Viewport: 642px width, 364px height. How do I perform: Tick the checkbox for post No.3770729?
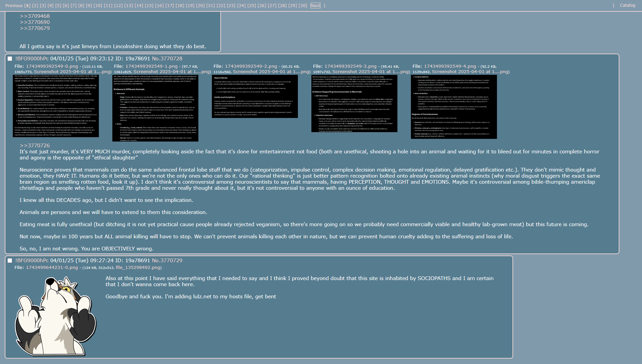point(10,261)
